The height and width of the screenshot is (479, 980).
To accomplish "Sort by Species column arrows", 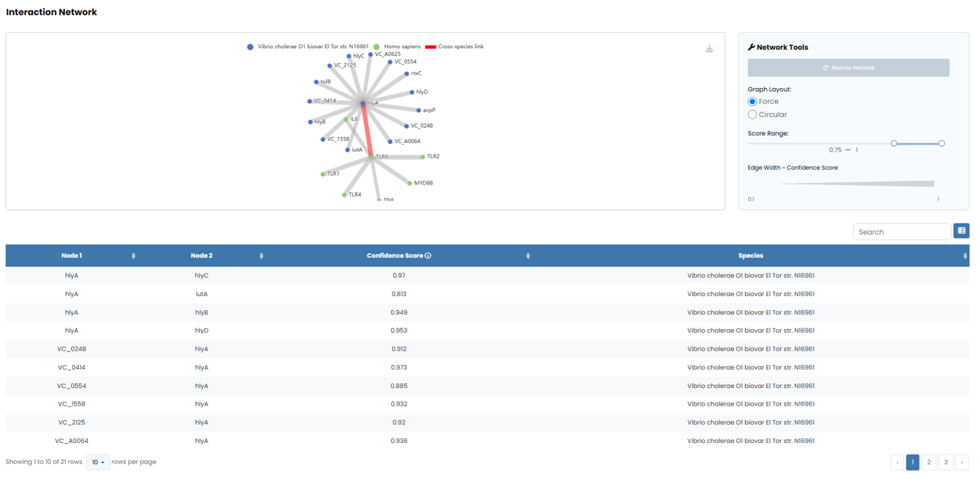I will [965, 256].
